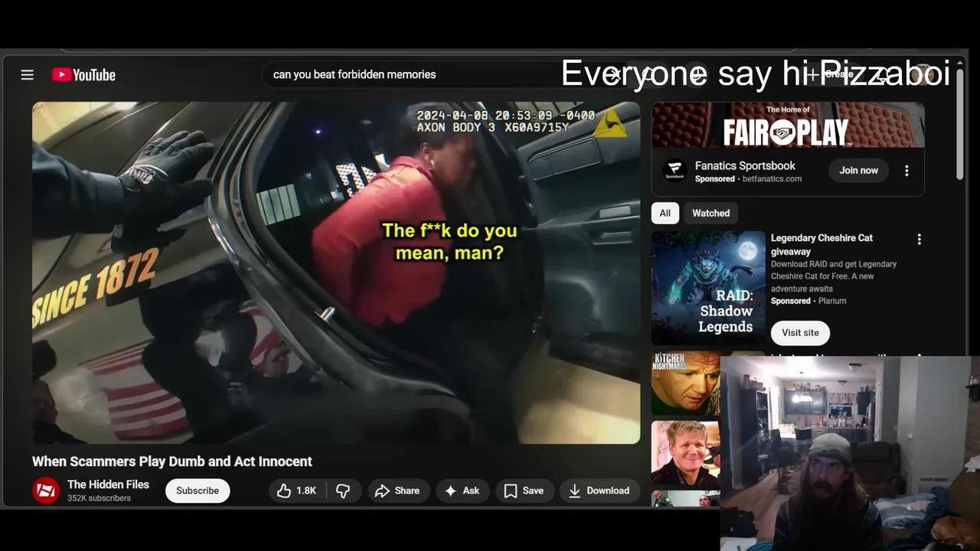Click '352K subscribers' text
This screenshot has width=980, height=551.
pos(99,498)
